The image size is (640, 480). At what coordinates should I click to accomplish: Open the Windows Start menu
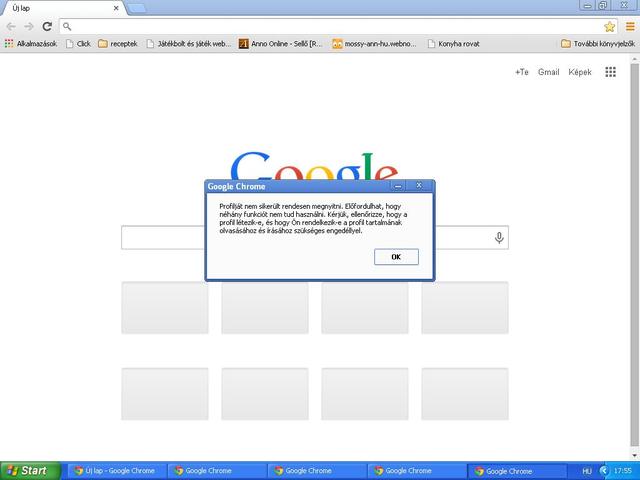tap(30, 471)
